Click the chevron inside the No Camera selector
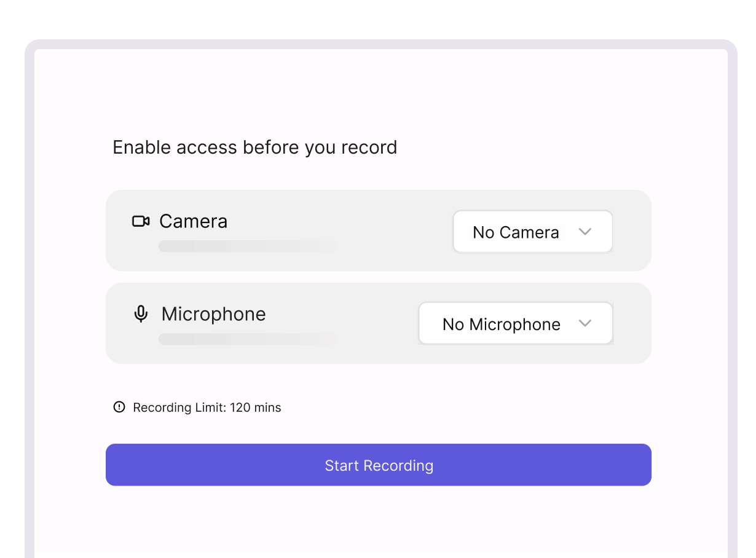 (x=585, y=232)
